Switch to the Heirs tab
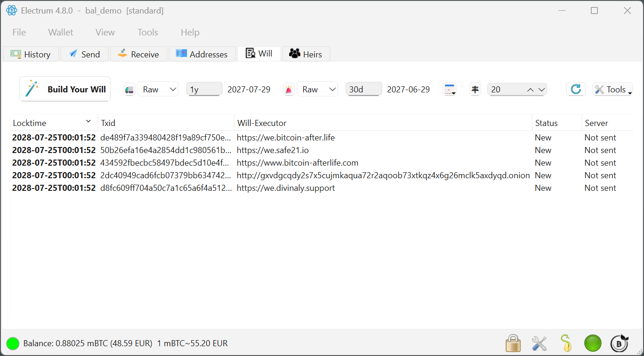Image resolution: width=644 pixels, height=356 pixels. [306, 54]
